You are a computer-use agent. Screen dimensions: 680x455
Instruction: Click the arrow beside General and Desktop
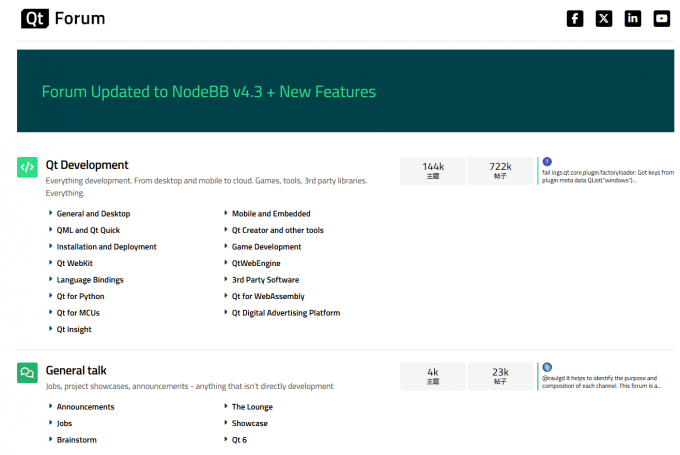[x=51, y=214]
